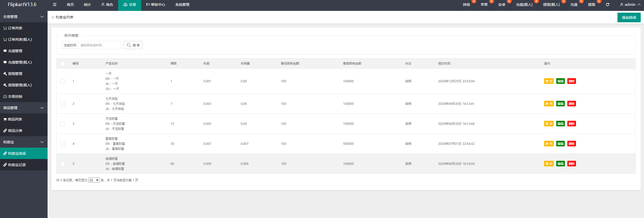644x218 pixels.
Task: Check the row 4 富贵财富 checkbox
Action: click(x=63, y=144)
